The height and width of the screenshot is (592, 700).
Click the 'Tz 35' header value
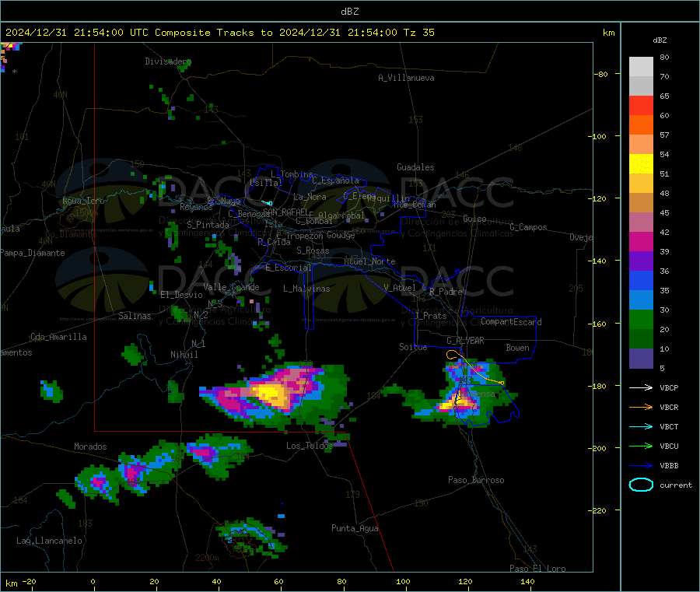(418, 33)
